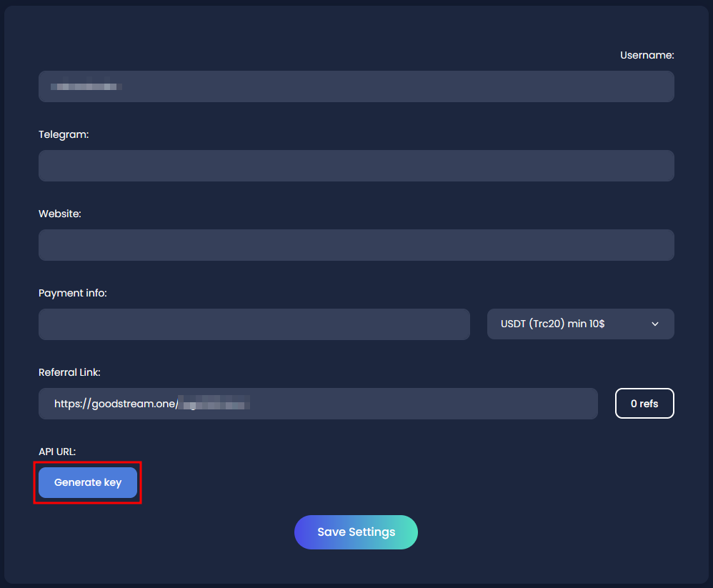
Task: Click the Telegram: label
Action: 64,134
